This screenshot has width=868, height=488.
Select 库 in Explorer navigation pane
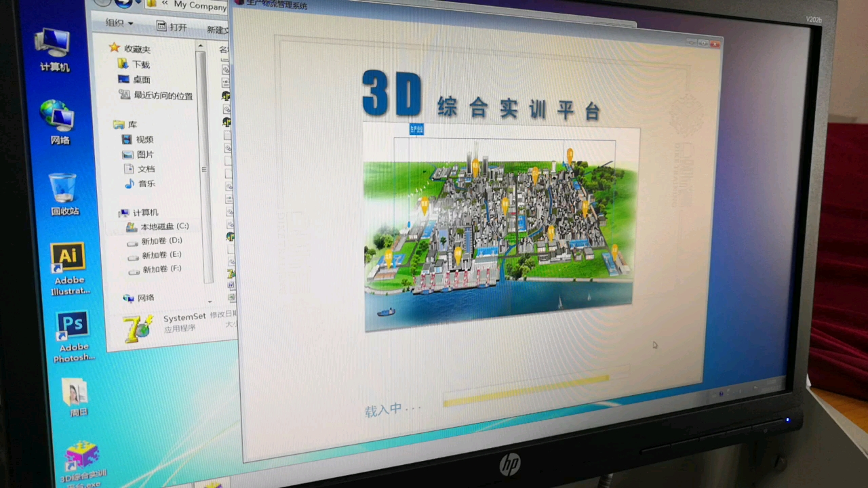125,125
